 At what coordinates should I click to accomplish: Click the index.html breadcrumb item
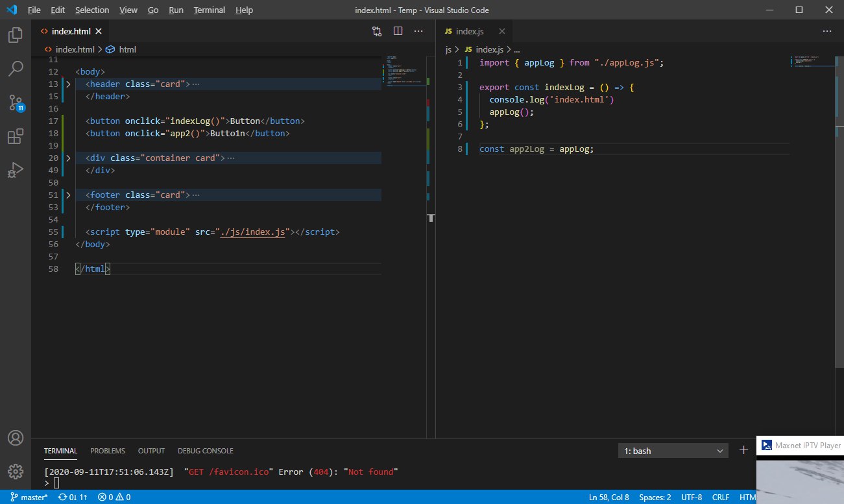[69, 49]
